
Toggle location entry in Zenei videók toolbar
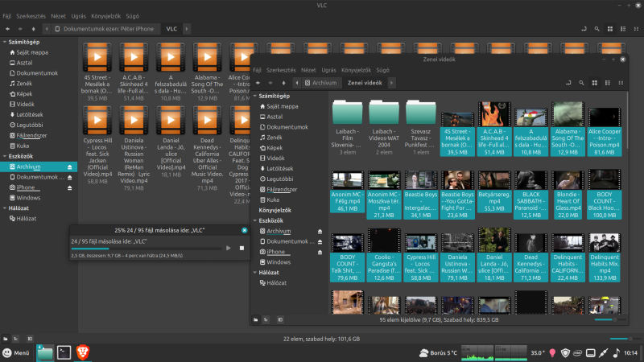coord(568,83)
